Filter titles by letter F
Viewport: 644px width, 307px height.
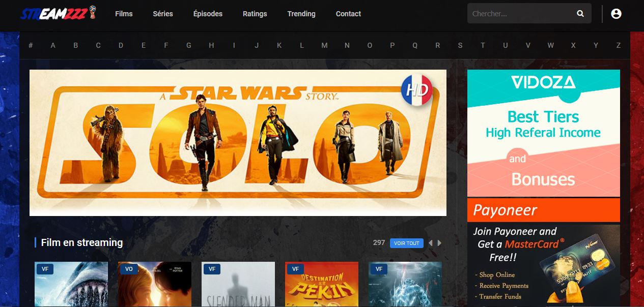click(166, 45)
